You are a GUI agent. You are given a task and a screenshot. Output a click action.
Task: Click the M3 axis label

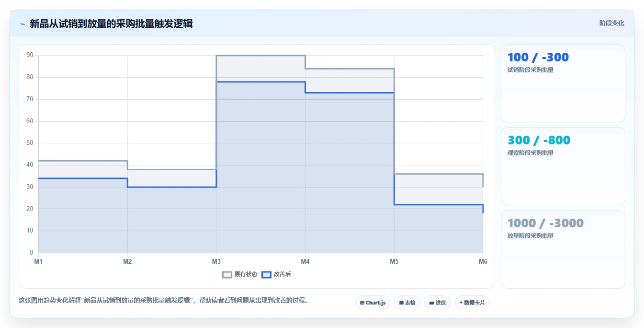(216, 261)
